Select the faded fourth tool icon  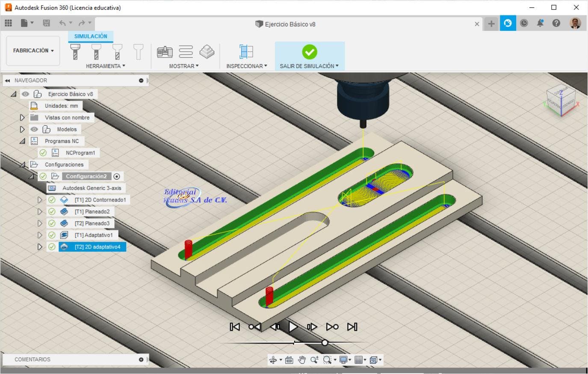point(138,52)
